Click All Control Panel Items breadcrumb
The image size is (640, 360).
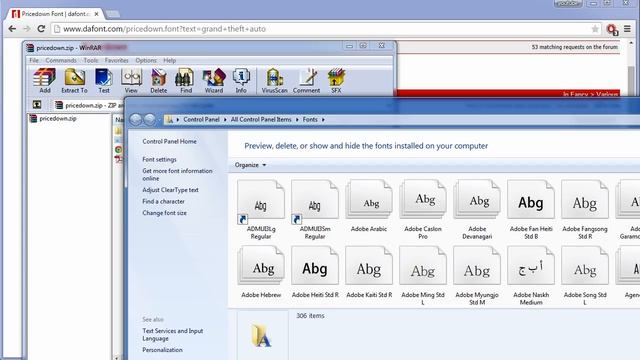tap(261, 120)
